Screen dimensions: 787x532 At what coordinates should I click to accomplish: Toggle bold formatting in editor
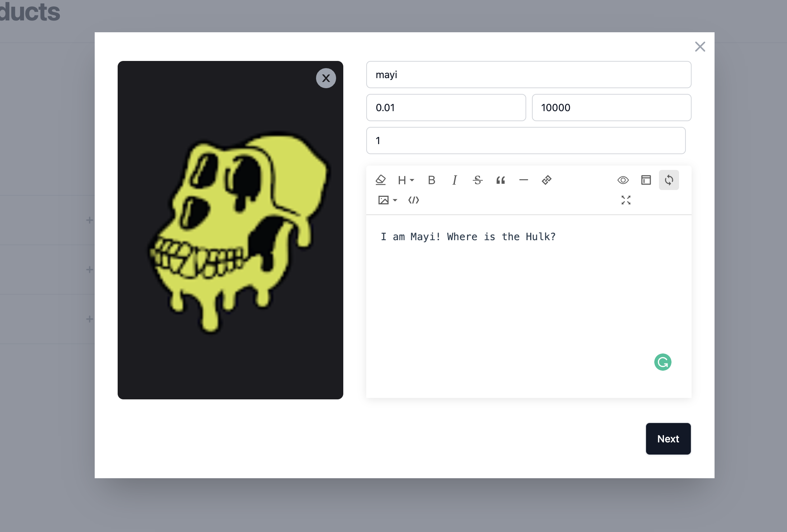(x=432, y=180)
